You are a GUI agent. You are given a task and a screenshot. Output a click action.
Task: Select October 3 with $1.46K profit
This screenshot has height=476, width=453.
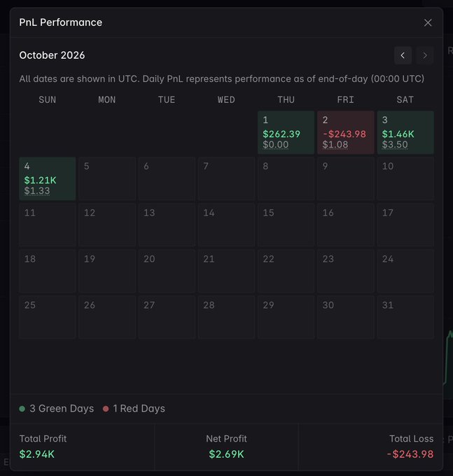coord(405,132)
